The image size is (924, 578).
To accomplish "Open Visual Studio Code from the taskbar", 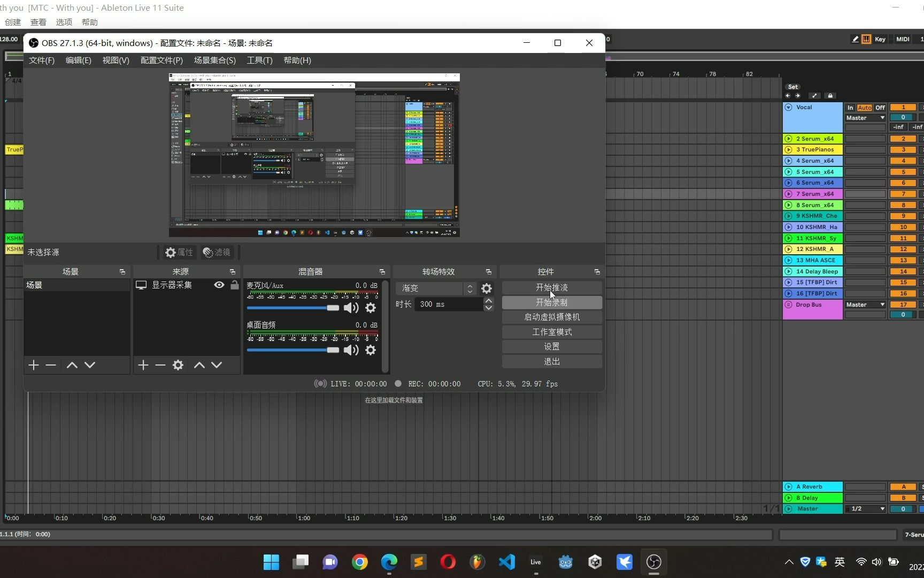I will pyautogui.click(x=506, y=562).
